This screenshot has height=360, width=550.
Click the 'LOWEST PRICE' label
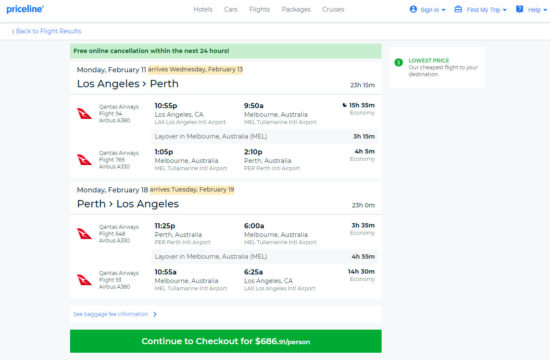click(x=429, y=60)
